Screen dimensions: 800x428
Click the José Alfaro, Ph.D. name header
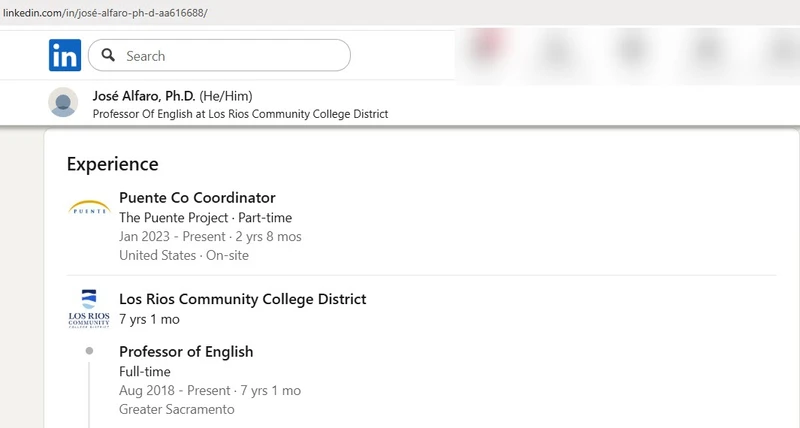tap(144, 96)
